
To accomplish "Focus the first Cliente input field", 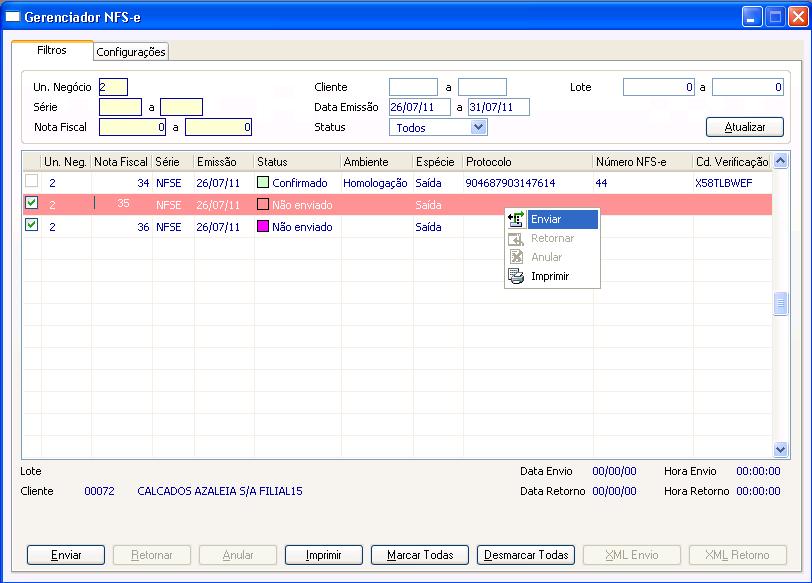I will (x=413, y=87).
